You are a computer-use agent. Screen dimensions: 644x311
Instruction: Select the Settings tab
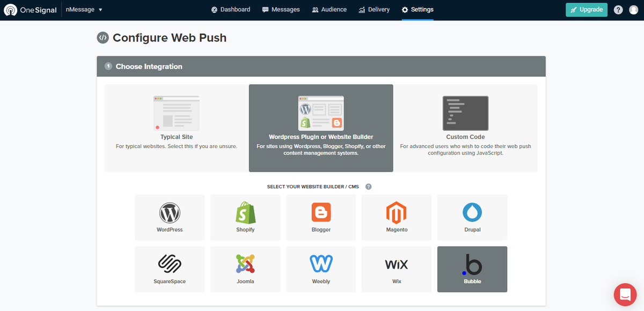(x=418, y=10)
